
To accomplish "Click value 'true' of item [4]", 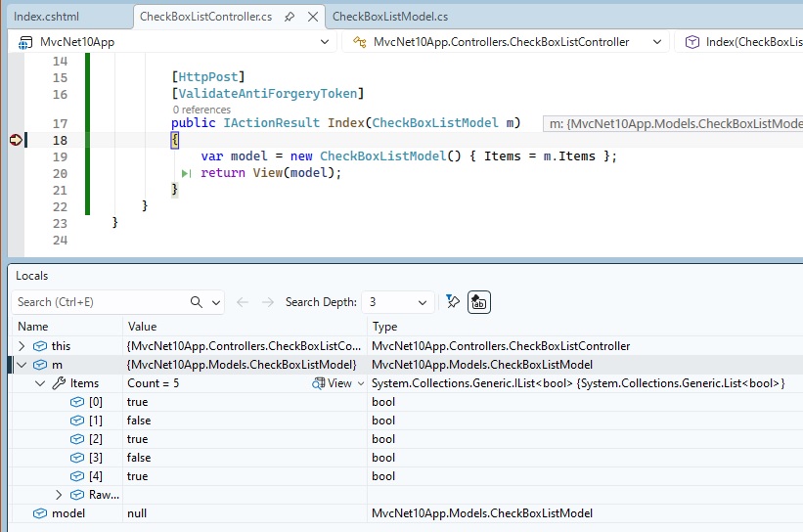I will [137, 476].
